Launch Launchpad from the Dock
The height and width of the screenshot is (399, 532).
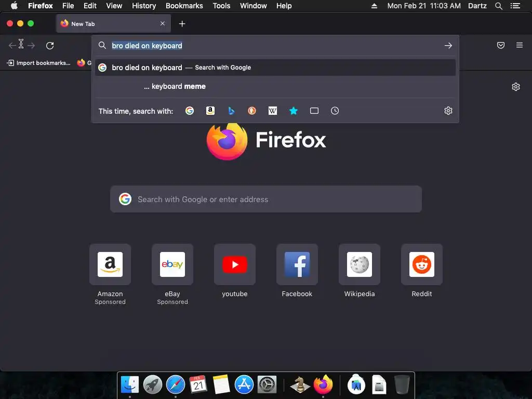point(153,385)
